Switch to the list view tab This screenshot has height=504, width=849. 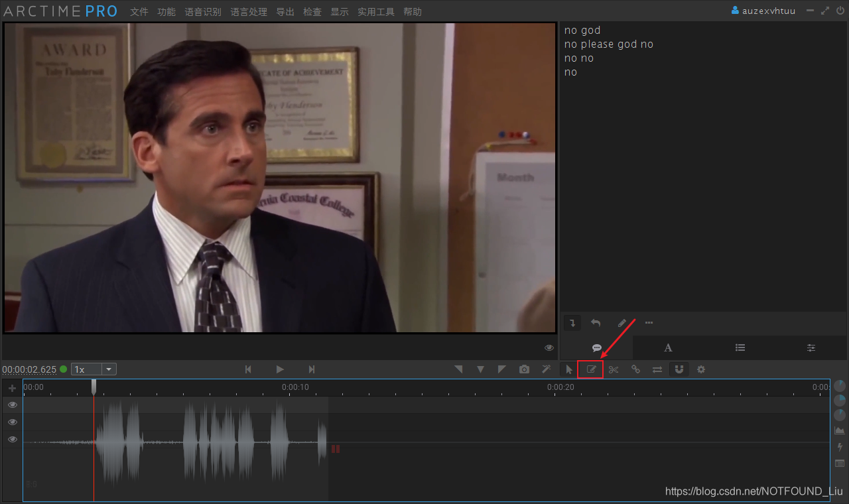tap(740, 347)
